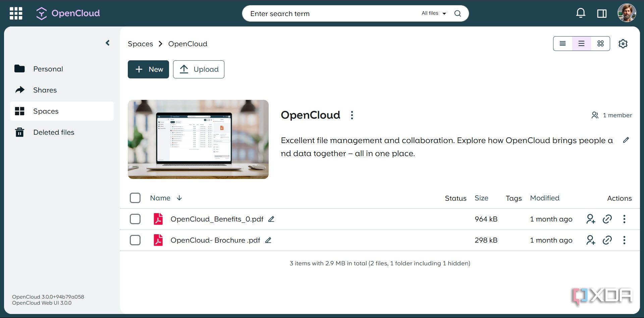Open the application switcher grid menu
This screenshot has height=318, width=644.
[16, 13]
